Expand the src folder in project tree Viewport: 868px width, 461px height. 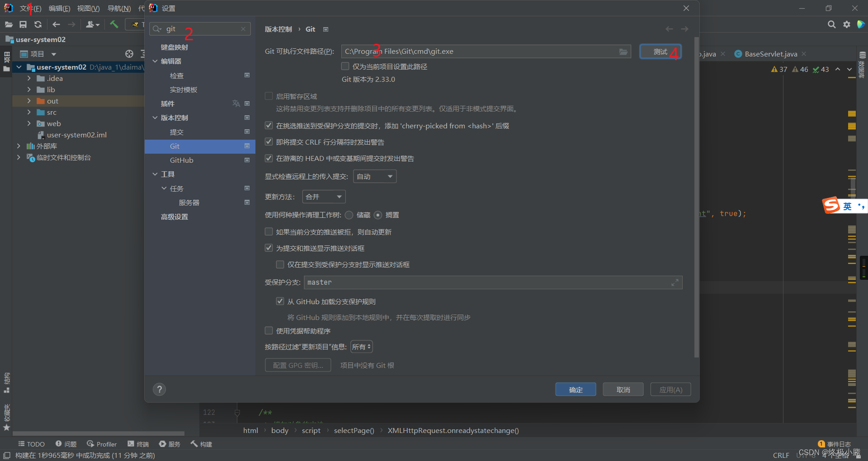(x=29, y=112)
